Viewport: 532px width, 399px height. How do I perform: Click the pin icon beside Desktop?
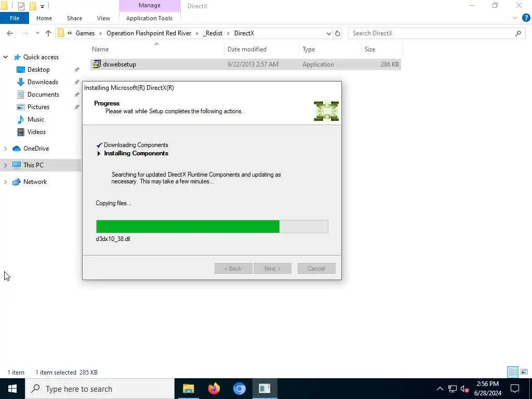[x=77, y=70]
